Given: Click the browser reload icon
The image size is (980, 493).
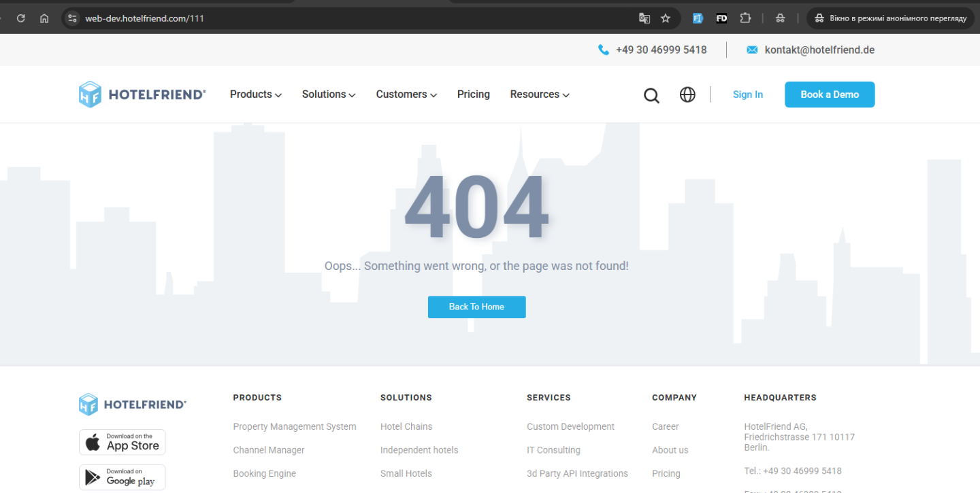Looking at the screenshot, I should click(21, 18).
